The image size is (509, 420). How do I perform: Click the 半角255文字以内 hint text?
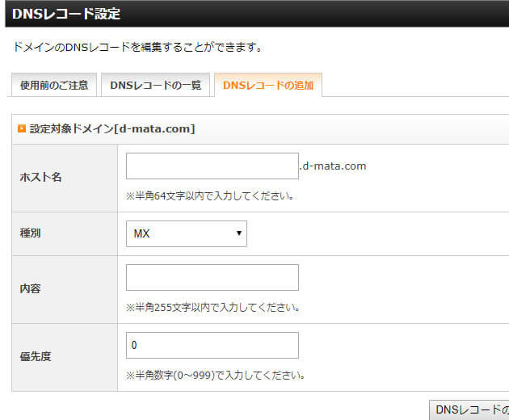click(x=212, y=307)
